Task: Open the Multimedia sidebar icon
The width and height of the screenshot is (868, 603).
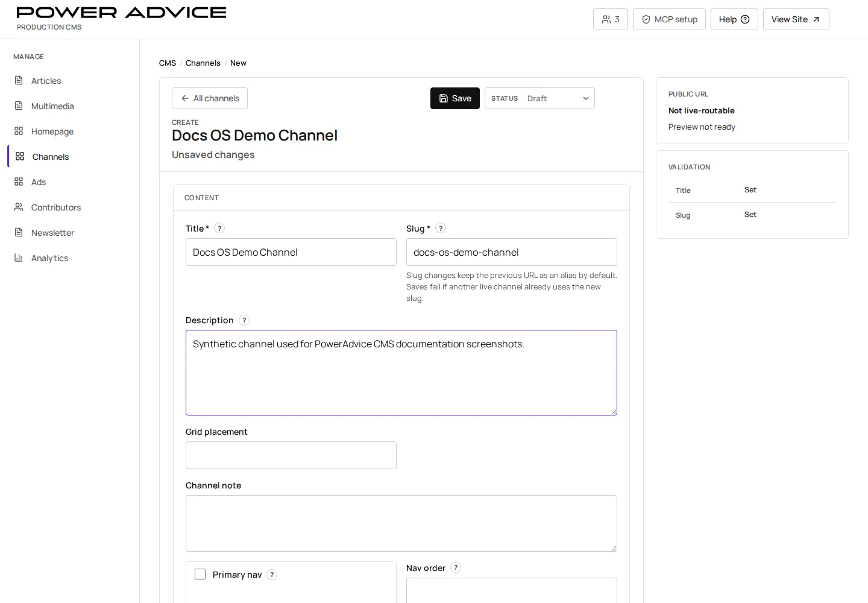Action: [19, 106]
